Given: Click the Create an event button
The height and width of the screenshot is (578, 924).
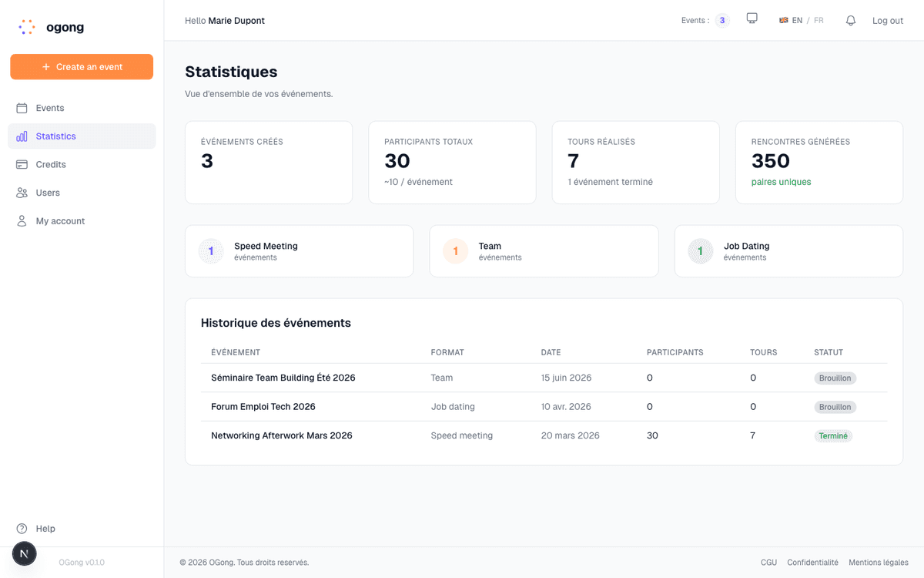Looking at the screenshot, I should [x=82, y=67].
